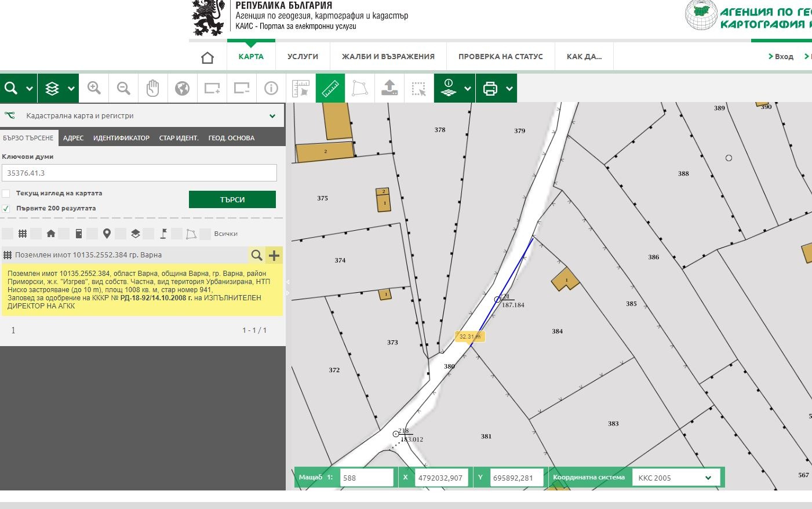Switch to the АДРЕС search tab
The width and height of the screenshot is (812, 509).
tap(73, 138)
